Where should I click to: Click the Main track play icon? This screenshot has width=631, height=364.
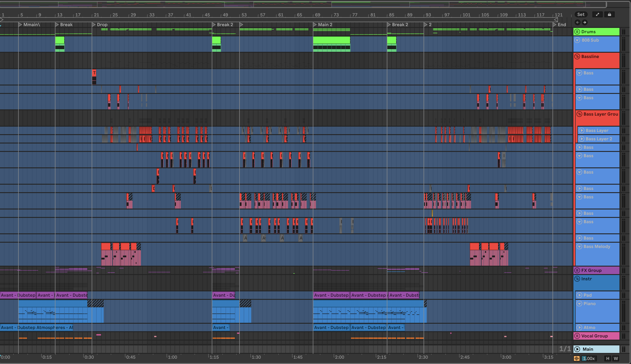[577, 349]
